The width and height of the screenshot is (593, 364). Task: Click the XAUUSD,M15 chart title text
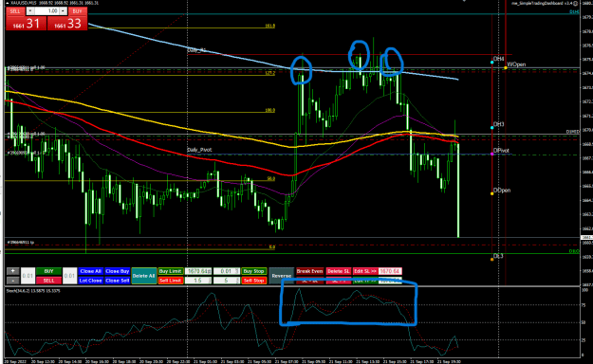(x=25, y=3)
